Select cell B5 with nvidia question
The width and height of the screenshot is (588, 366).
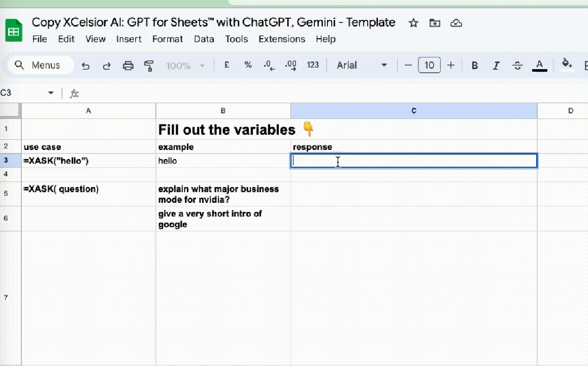click(x=223, y=194)
